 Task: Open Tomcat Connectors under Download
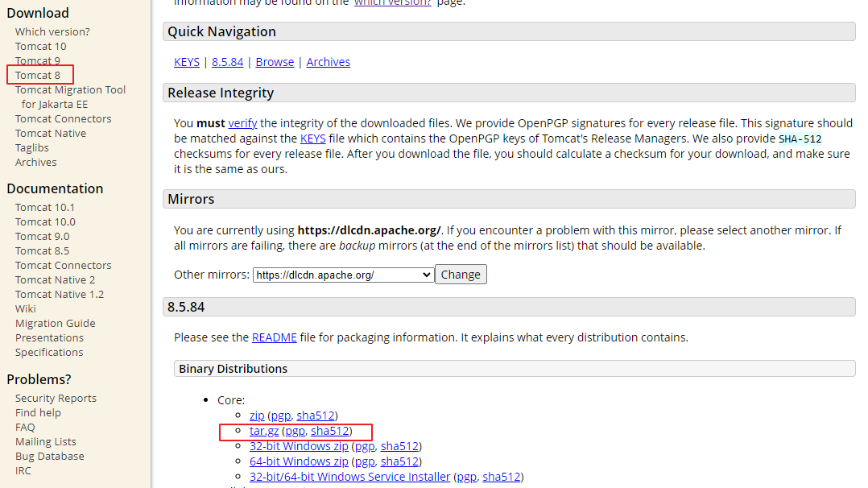tap(63, 118)
